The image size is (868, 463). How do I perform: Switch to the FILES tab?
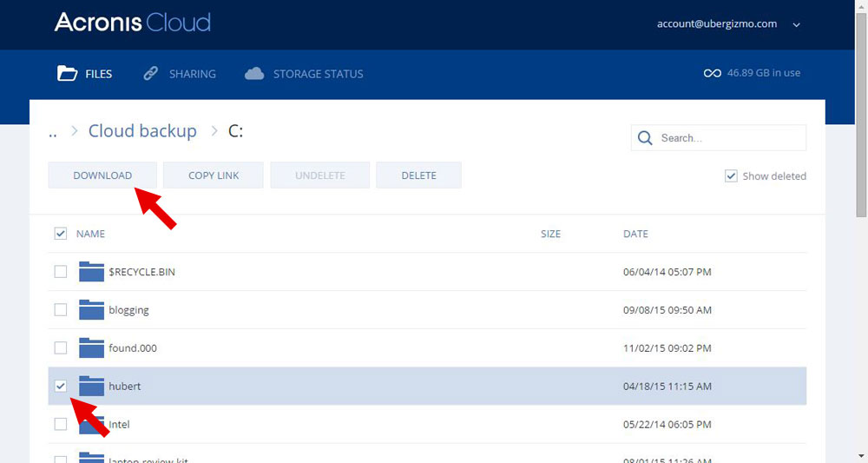pos(99,74)
